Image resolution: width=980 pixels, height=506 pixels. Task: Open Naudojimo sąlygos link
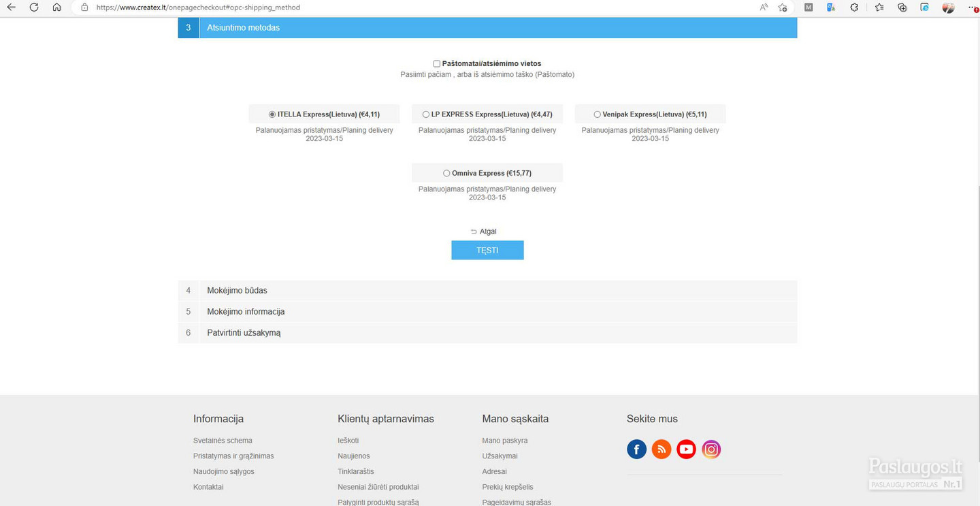pos(224,471)
